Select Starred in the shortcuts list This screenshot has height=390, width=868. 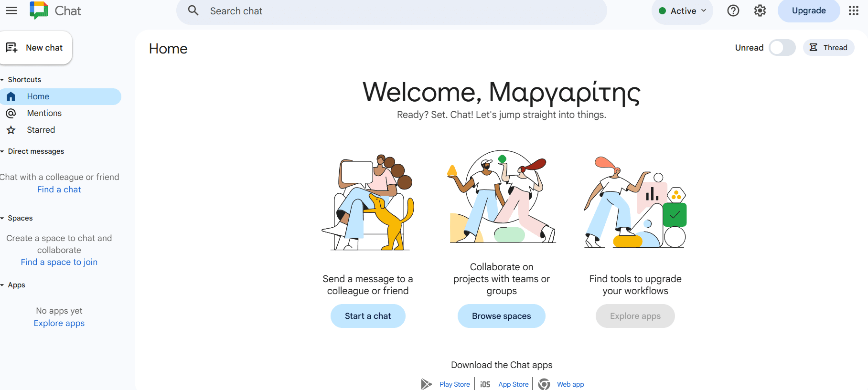pyautogui.click(x=60, y=130)
